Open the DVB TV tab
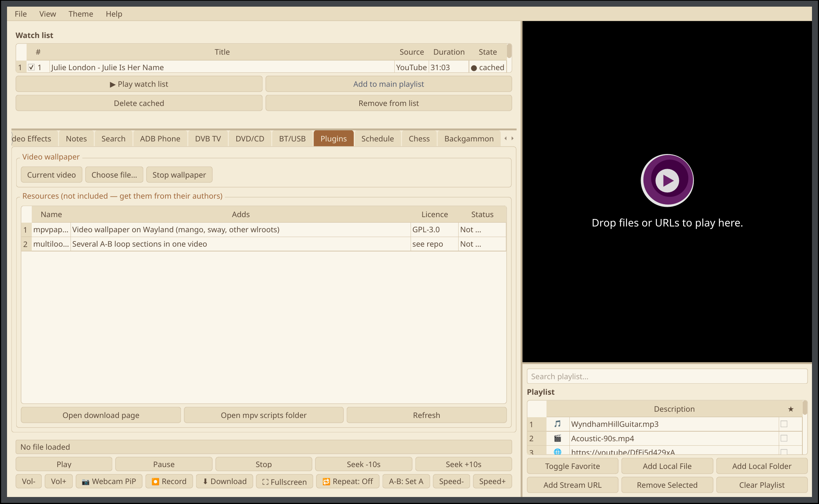This screenshot has height=504, width=819. tap(208, 138)
